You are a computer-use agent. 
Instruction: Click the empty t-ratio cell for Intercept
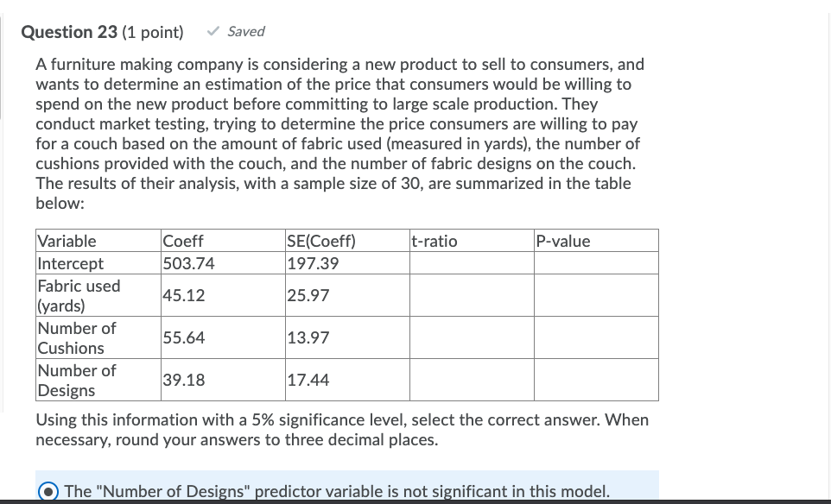point(472,263)
